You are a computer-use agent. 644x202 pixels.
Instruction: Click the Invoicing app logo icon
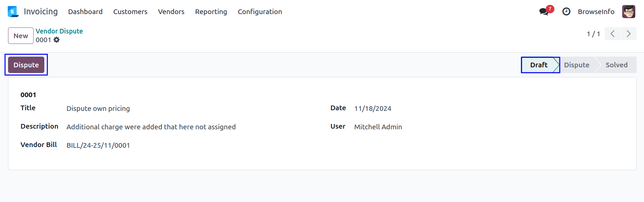pos(13,12)
